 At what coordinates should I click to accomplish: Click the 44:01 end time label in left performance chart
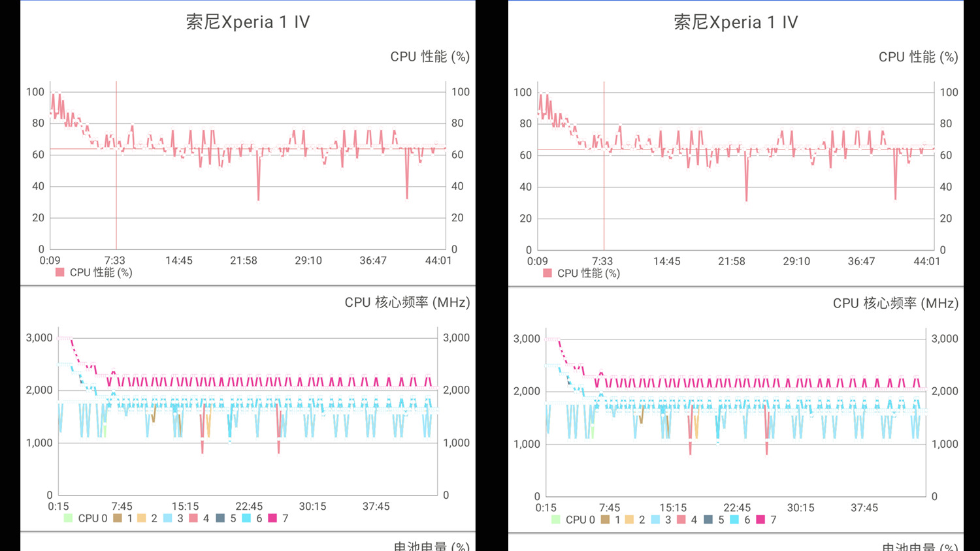(438, 260)
